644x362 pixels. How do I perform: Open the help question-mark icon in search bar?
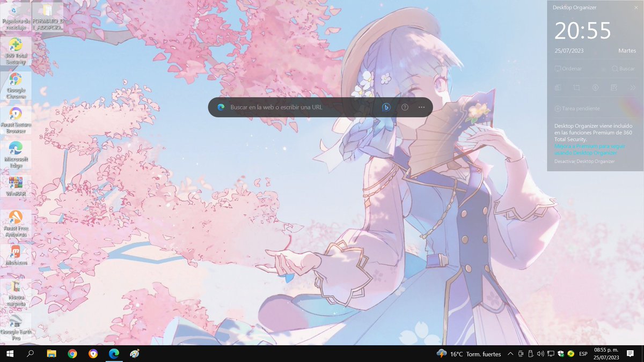pyautogui.click(x=405, y=107)
